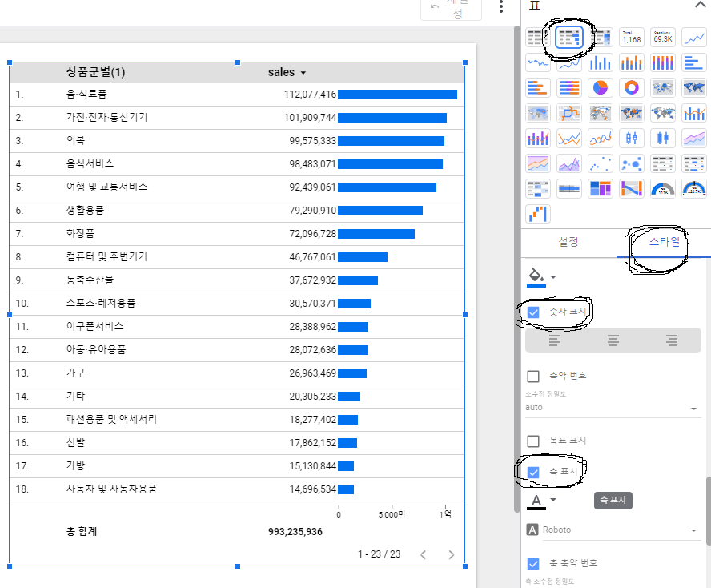Click the 'sales' column header
Image resolution: width=711 pixels, height=588 pixels.
tap(281, 72)
